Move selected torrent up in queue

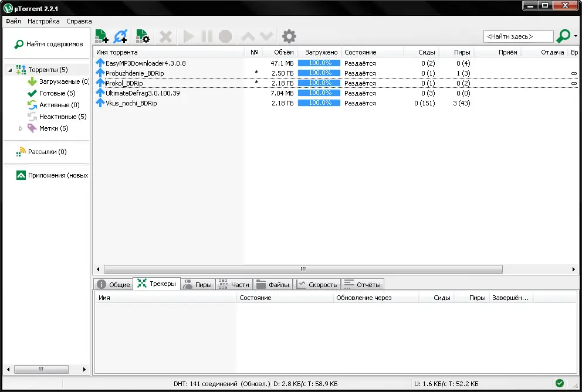click(248, 36)
